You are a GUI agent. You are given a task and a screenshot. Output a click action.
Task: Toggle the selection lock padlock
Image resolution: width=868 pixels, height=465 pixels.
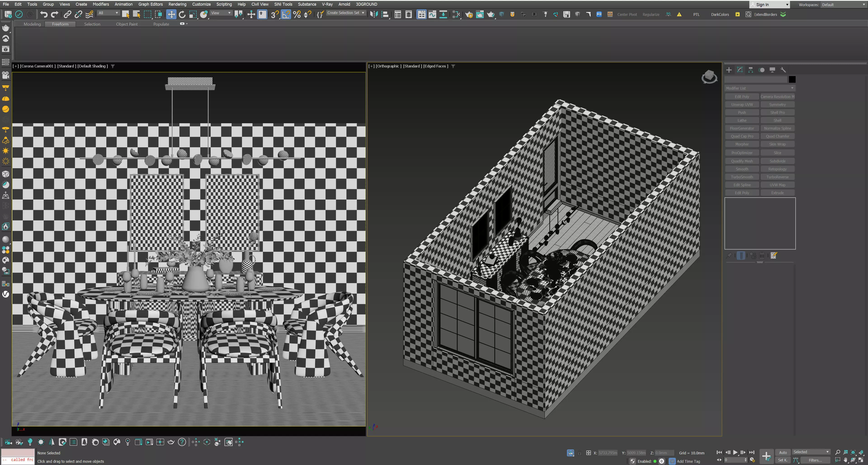coord(579,453)
